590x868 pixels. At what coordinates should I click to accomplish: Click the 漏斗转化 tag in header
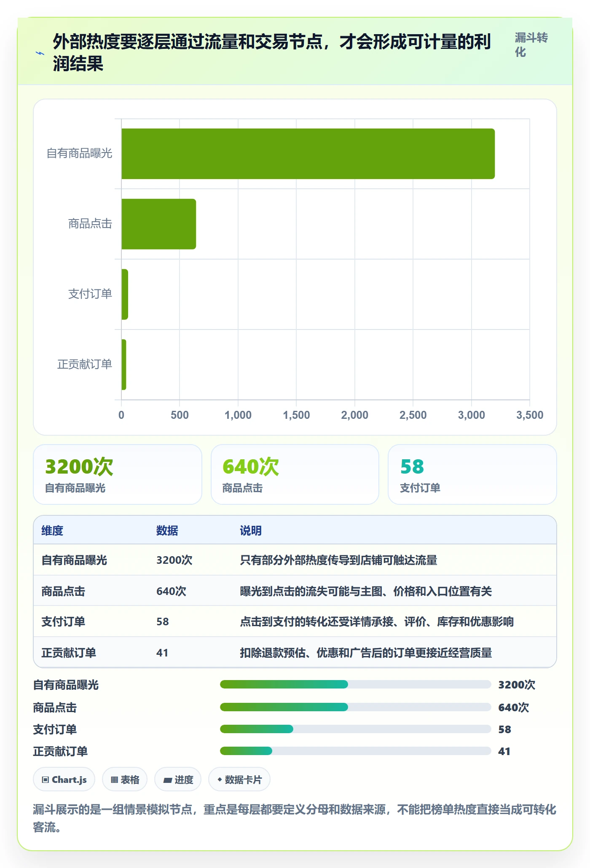pos(531,45)
